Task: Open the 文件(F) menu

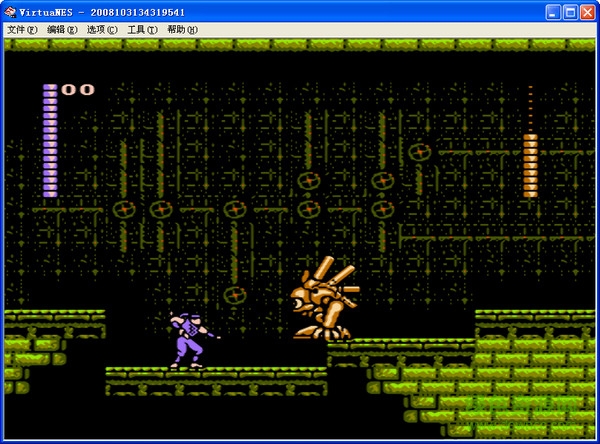Action: coord(22,29)
